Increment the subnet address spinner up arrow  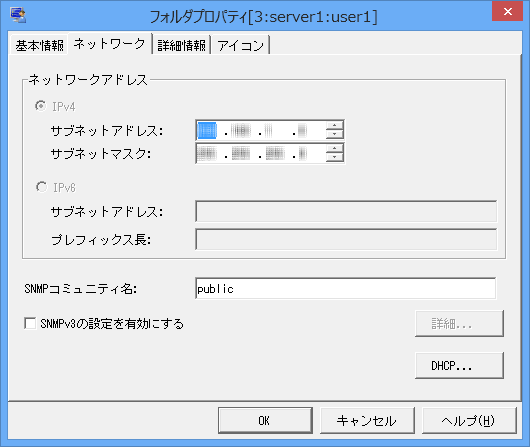(x=335, y=125)
